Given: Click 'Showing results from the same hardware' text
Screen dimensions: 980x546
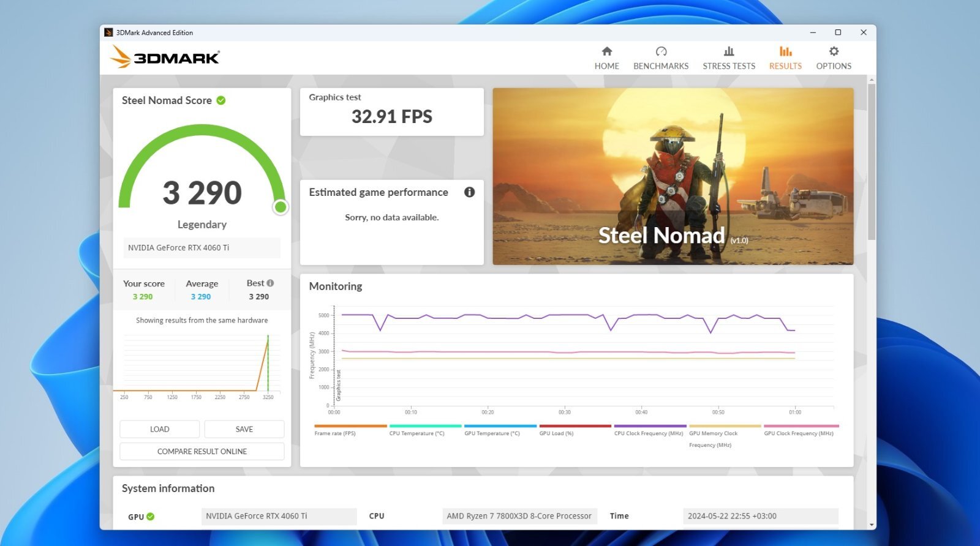Looking at the screenshot, I should [202, 320].
